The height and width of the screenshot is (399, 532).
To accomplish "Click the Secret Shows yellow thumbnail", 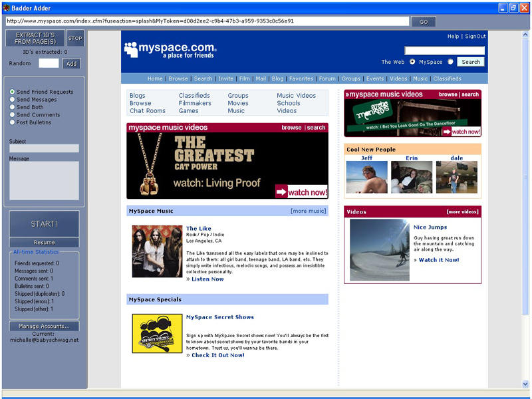I will point(157,334).
